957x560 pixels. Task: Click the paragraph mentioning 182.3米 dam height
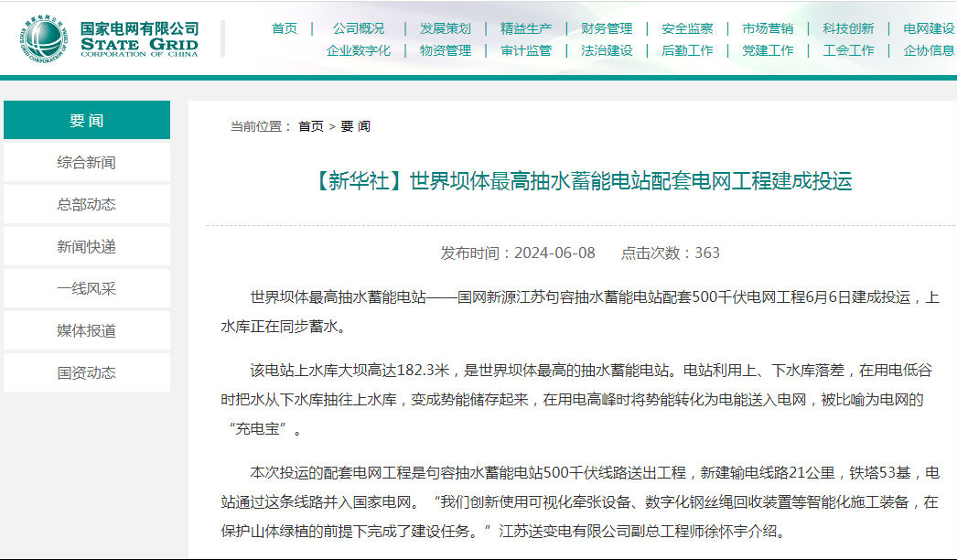click(x=576, y=399)
